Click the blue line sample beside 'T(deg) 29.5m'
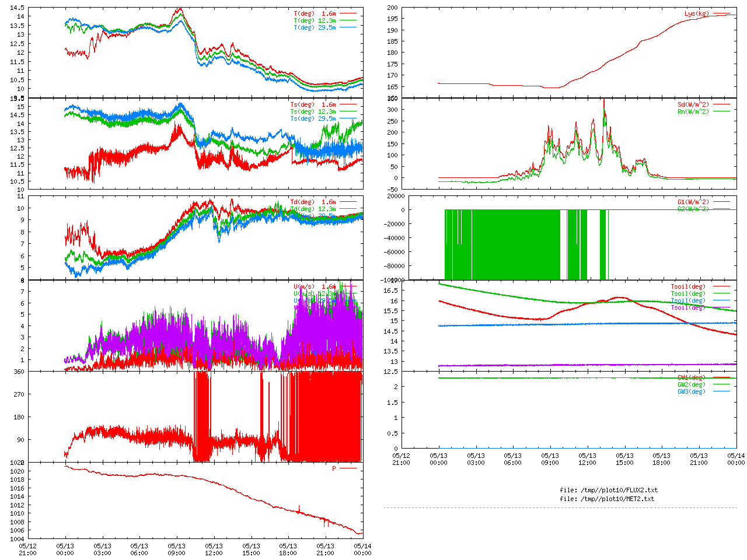Viewport: 747px width, 560px height. [x=348, y=27]
